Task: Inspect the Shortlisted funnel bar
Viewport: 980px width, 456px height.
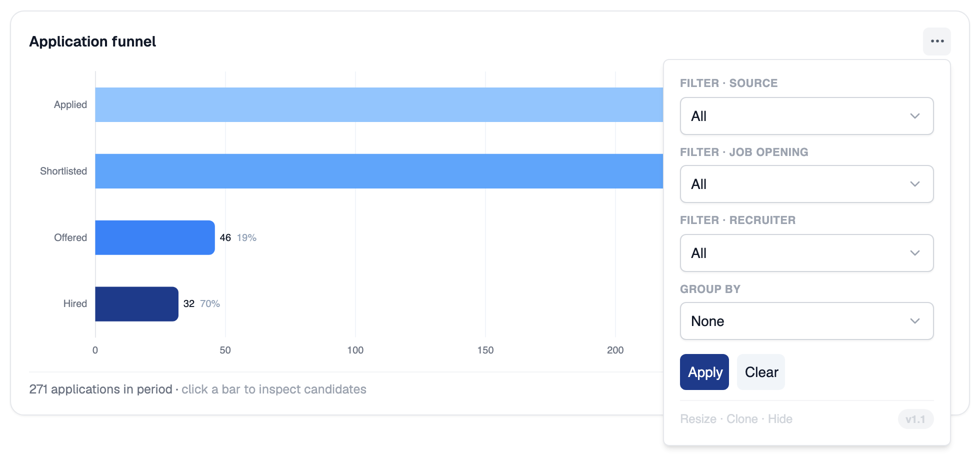Action: tap(379, 171)
